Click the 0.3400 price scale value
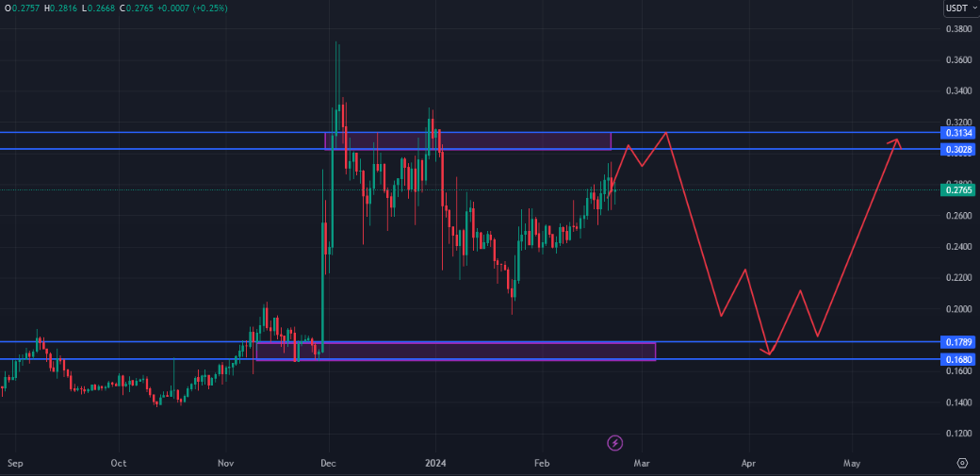The height and width of the screenshot is (476, 980). (x=958, y=91)
